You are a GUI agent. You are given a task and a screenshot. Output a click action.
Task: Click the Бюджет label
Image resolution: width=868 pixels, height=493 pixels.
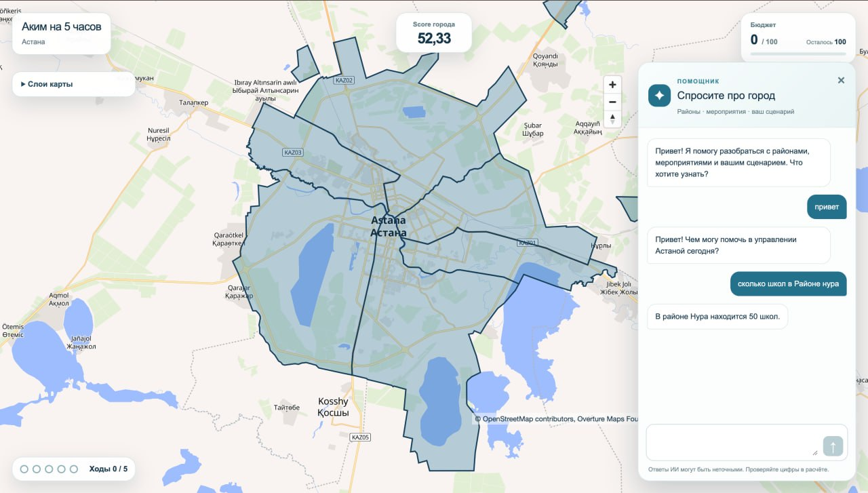tap(763, 25)
